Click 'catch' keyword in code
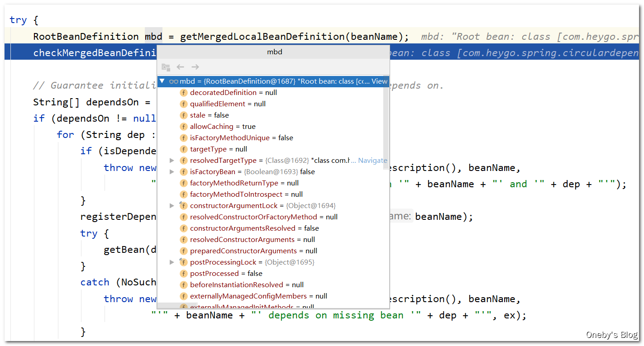The height and width of the screenshot is (346, 644). tap(95, 282)
